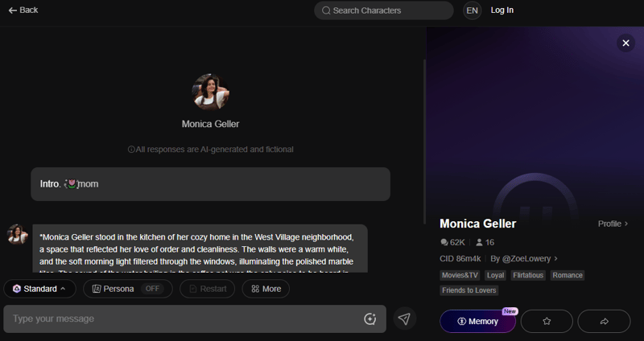Click the chat scrollbar
644x341 pixels.
coord(424,142)
